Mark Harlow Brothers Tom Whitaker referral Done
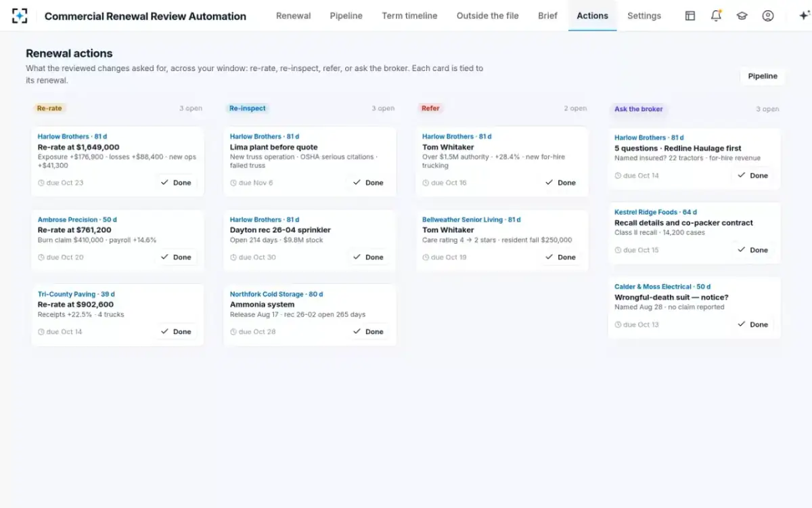The height and width of the screenshot is (508, 812). [560, 182]
